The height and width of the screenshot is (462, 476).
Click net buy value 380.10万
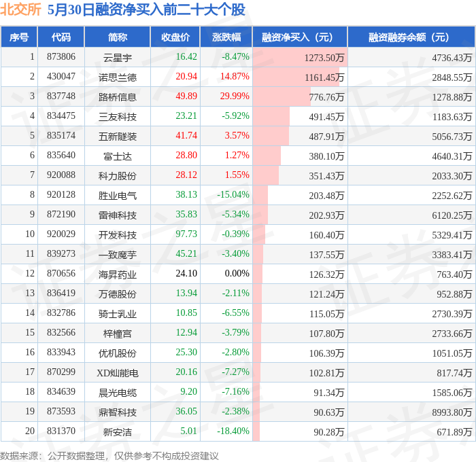tap(326, 156)
